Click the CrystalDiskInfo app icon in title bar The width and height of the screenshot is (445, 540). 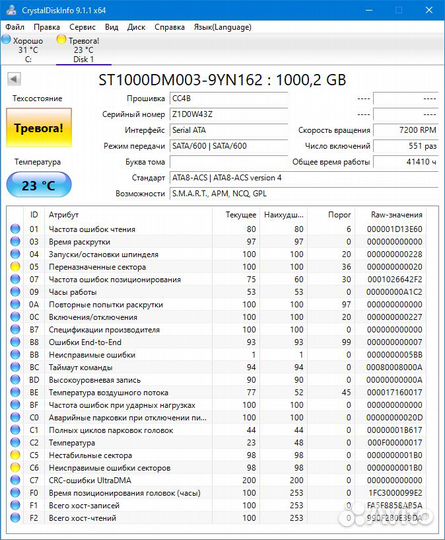tap(11, 10)
